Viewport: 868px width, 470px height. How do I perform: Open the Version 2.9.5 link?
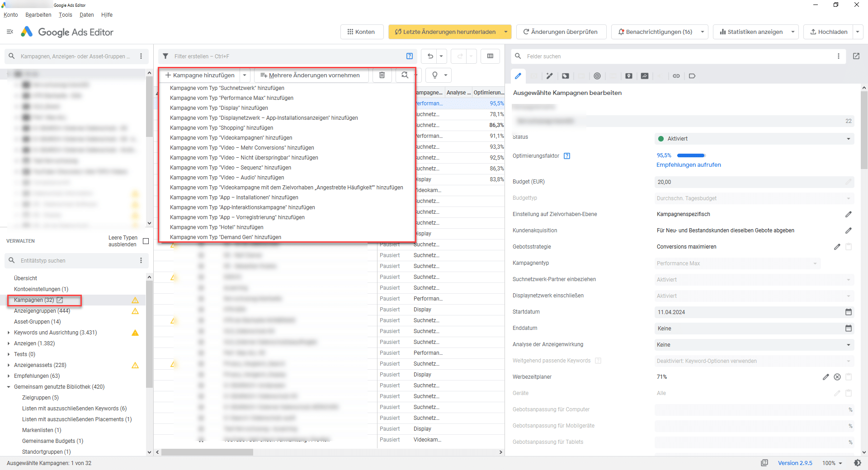[795, 463]
